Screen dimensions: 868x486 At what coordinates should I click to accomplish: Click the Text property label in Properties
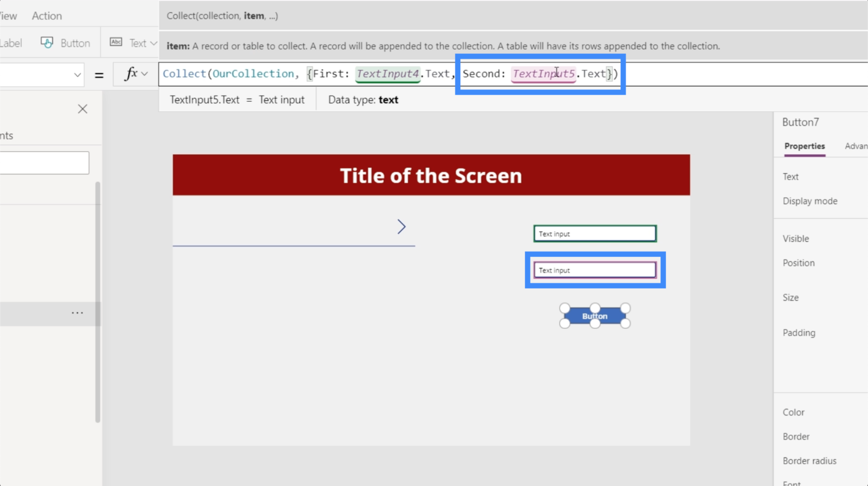point(791,177)
